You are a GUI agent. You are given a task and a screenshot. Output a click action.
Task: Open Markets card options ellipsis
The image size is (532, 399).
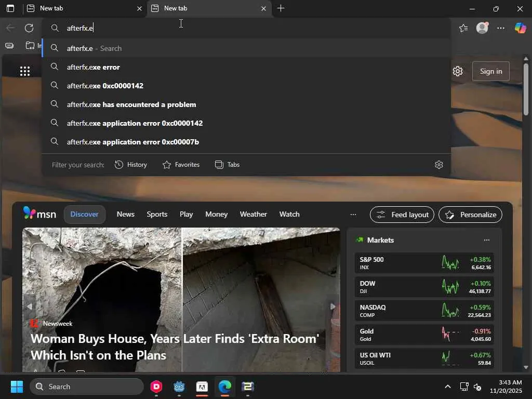click(x=486, y=240)
